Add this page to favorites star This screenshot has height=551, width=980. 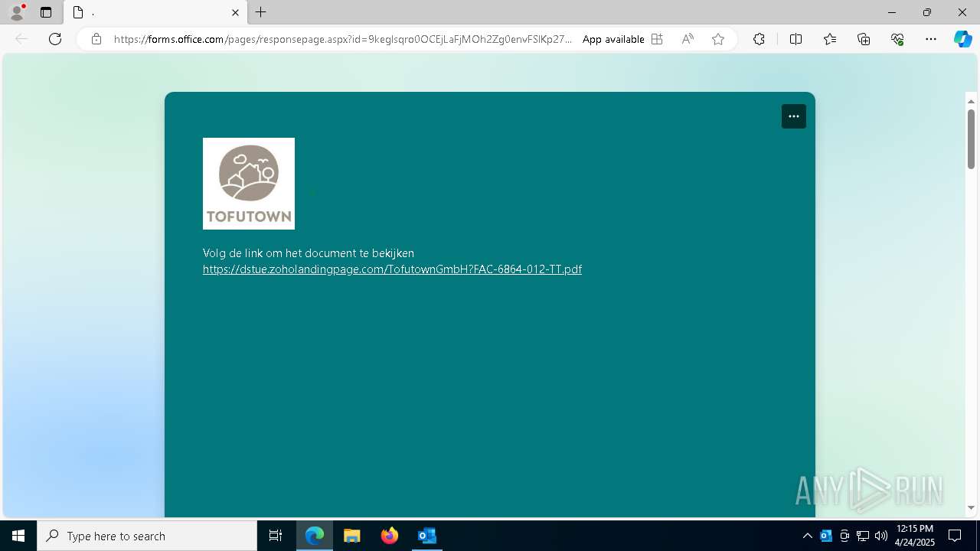tap(718, 39)
